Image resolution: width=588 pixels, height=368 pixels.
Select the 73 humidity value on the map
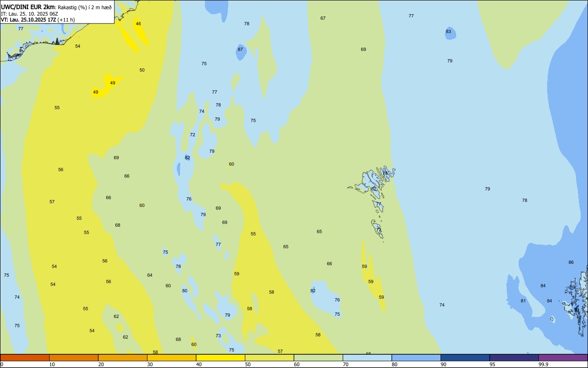(218, 335)
